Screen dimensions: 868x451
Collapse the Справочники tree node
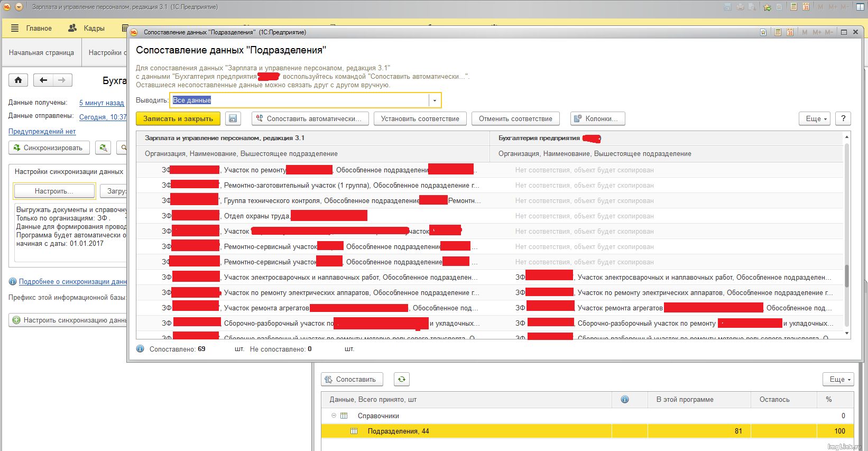coord(334,416)
